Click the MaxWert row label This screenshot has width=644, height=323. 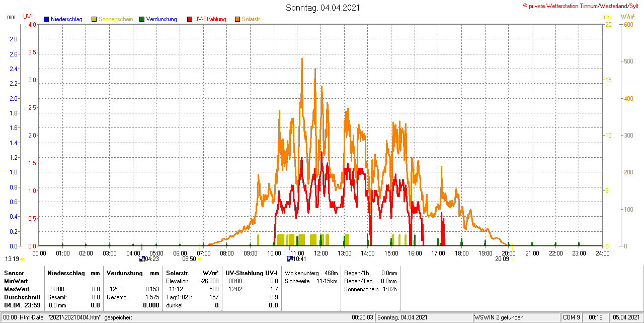tap(18, 289)
